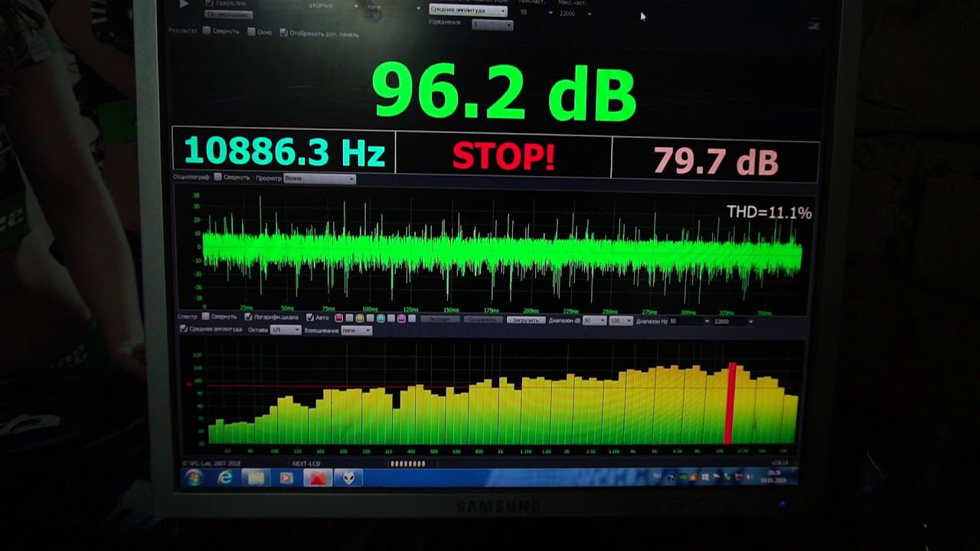Click the NEXT-LCD status bar label
Image resolution: width=980 pixels, height=551 pixels.
(308, 464)
